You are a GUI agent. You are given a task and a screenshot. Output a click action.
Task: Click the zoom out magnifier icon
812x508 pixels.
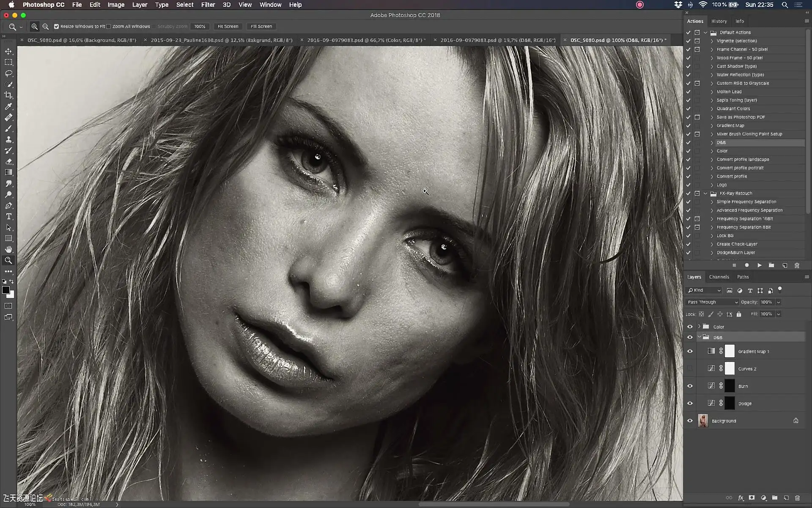tap(46, 26)
